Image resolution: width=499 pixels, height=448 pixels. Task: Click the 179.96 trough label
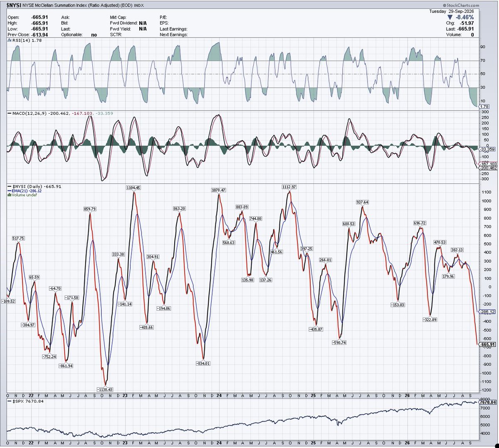[x=448, y=276]
